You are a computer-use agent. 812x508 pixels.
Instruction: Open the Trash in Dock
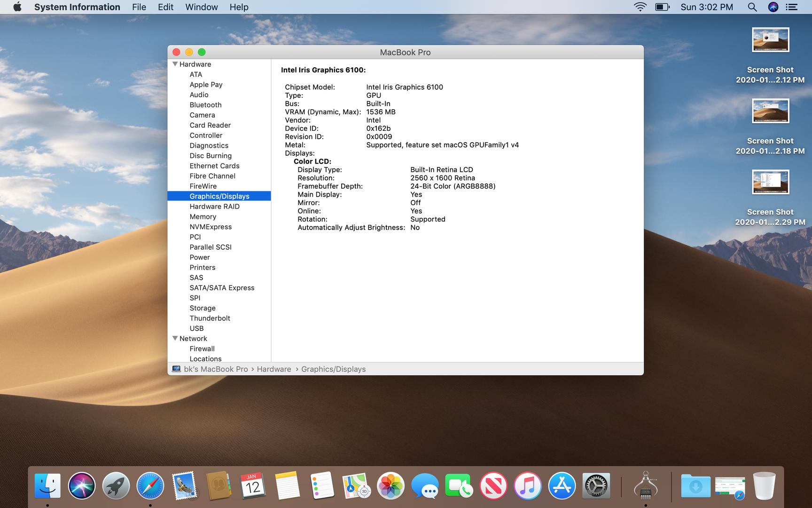(x=765, y=486)
